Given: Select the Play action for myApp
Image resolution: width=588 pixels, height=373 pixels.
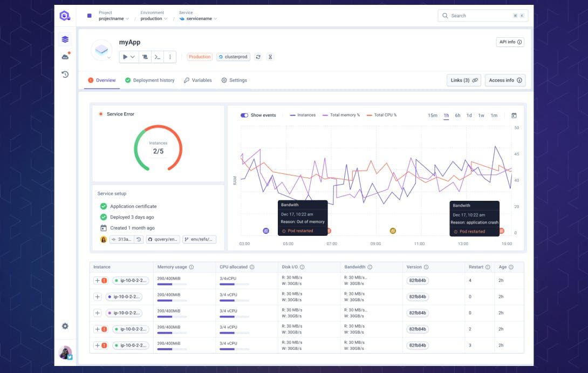Looking at the screenshot, I should point(125,57).
